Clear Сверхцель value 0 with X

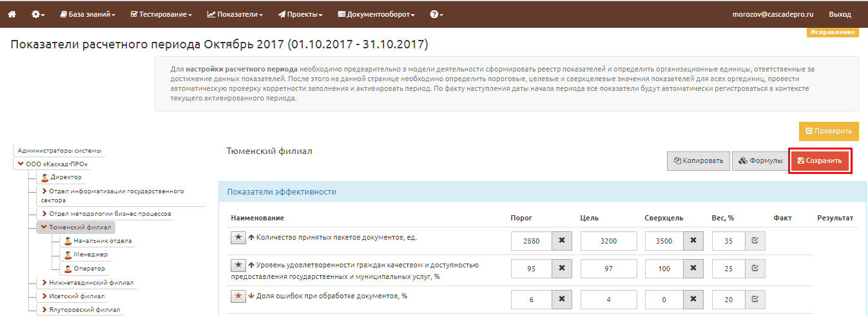tap(693, 300)
